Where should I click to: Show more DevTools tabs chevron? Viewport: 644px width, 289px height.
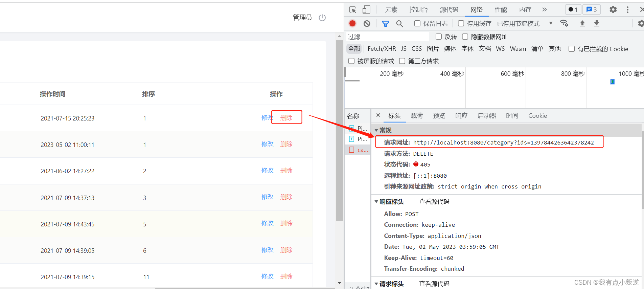545,9
